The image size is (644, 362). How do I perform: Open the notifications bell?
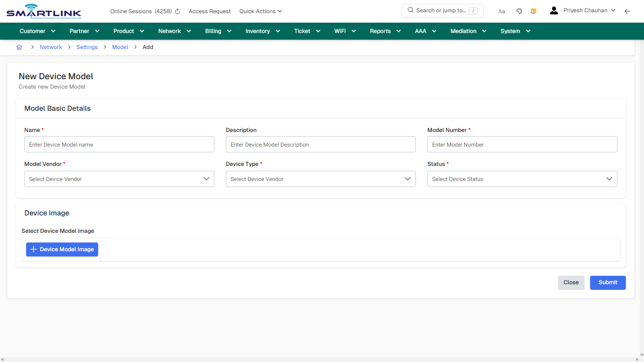533,11
